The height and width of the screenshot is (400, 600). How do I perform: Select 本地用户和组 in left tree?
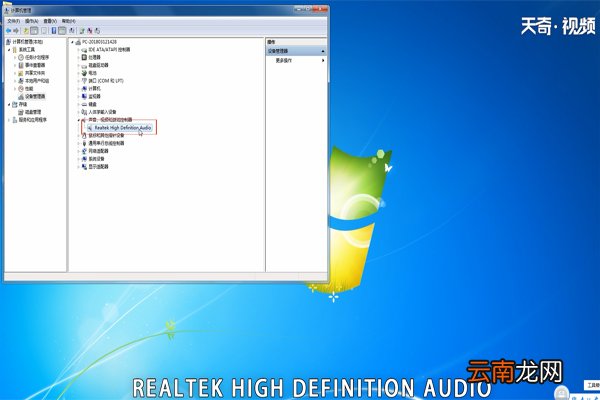pos(37,81)
